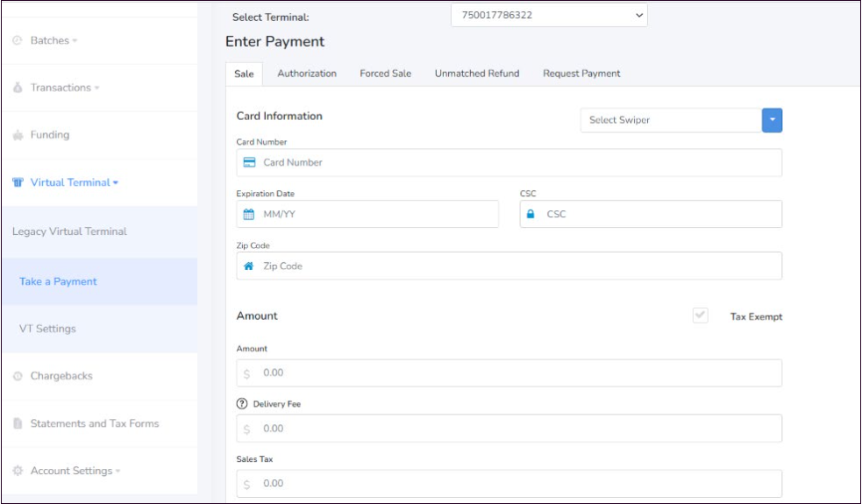This screenshot has height=504, width=862.
Task: Click the Card Information section heading
Action: point(279,116)
